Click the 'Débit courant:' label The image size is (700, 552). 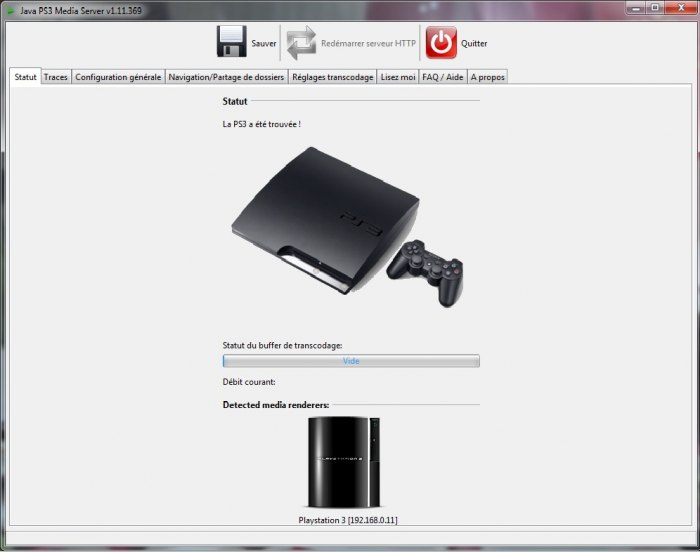coord(249,382)
